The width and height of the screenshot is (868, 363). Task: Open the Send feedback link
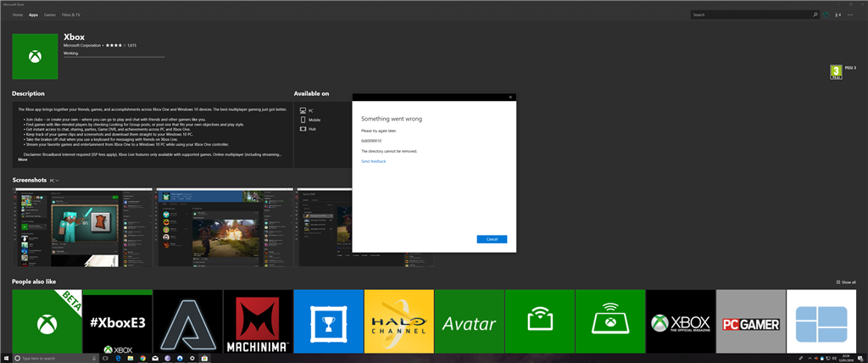(x=374, y=161)
